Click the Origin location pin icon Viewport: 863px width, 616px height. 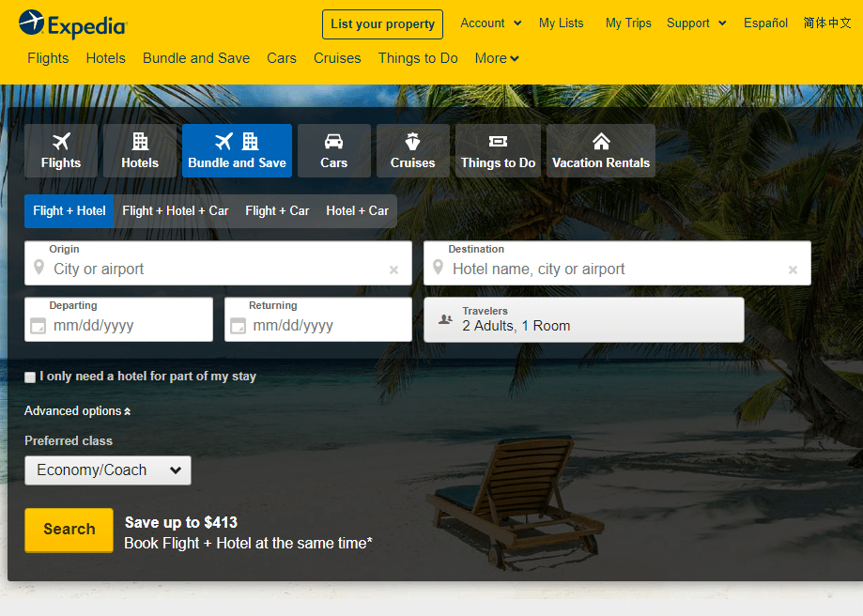39,268
